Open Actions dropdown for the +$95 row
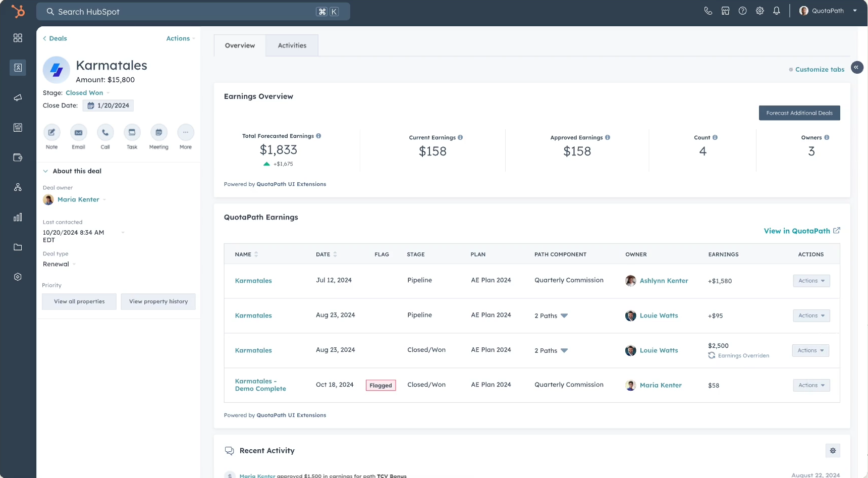The image size is (868, 478). (x=811, y=315)
